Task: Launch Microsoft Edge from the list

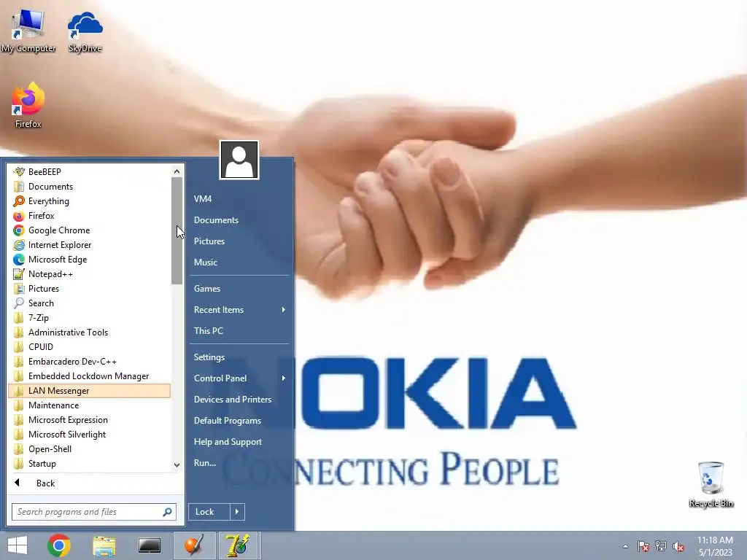Action: click(89, 260)
